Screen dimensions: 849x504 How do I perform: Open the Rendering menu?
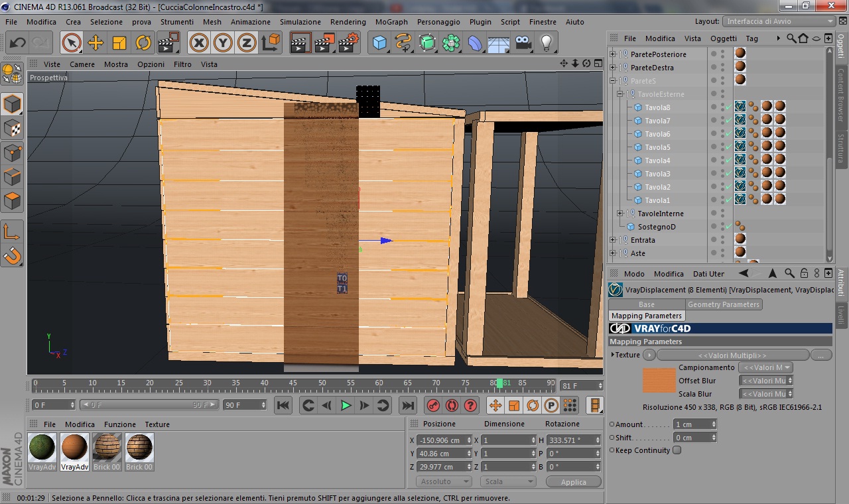pyautogui.click(x=348, y=22)
